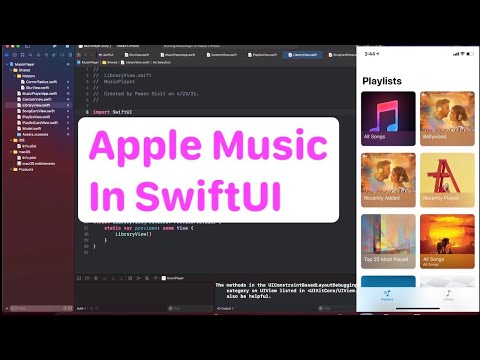Select the Playlists tab in simulator
This screenshot has width=480, height=360.
387,296
